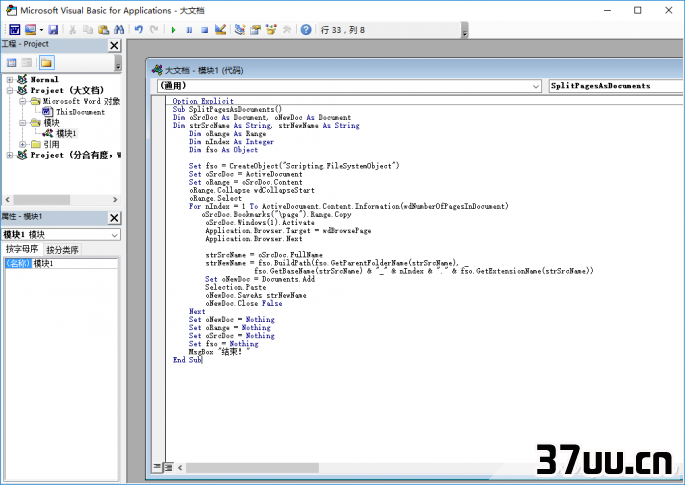The image size is (685, 485).
Task: Click the Selection.Paste code line
Action: coord(235,287)
